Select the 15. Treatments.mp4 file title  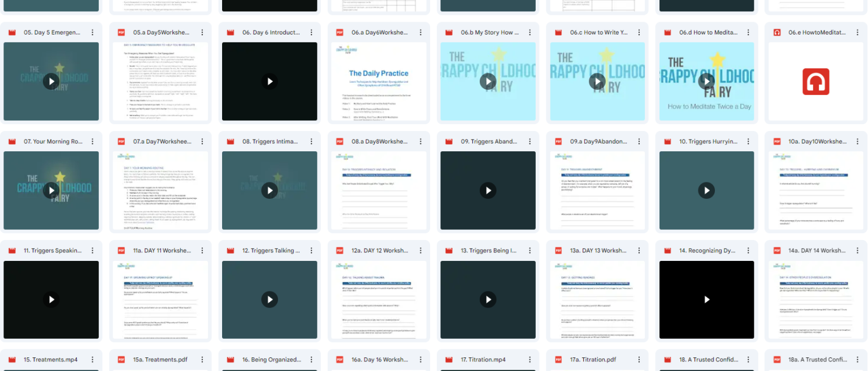(x=51, y=360)
